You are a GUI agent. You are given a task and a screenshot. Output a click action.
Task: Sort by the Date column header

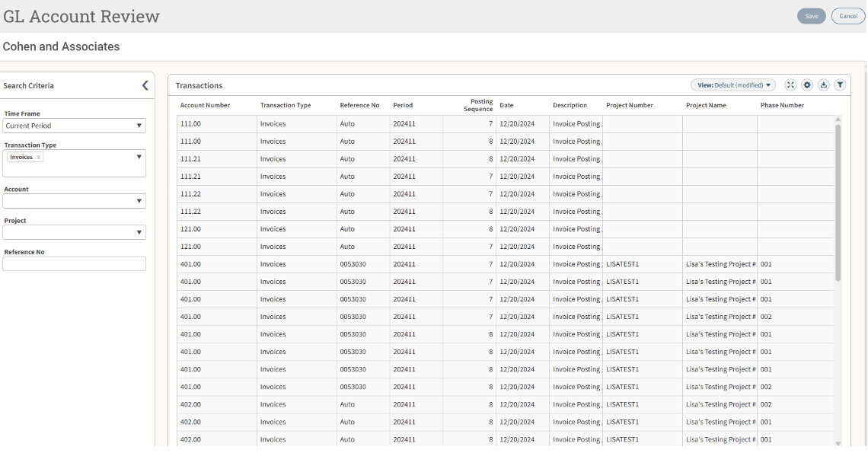506,105
